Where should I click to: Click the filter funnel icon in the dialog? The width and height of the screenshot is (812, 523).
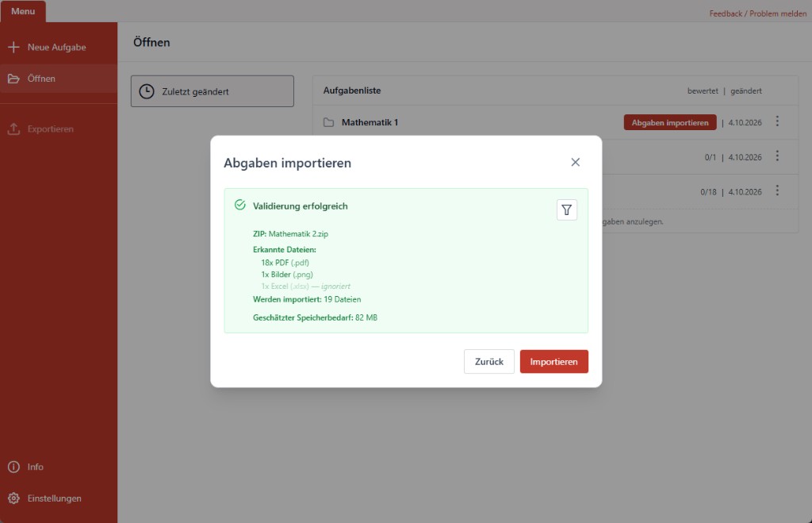coord(566,210)
